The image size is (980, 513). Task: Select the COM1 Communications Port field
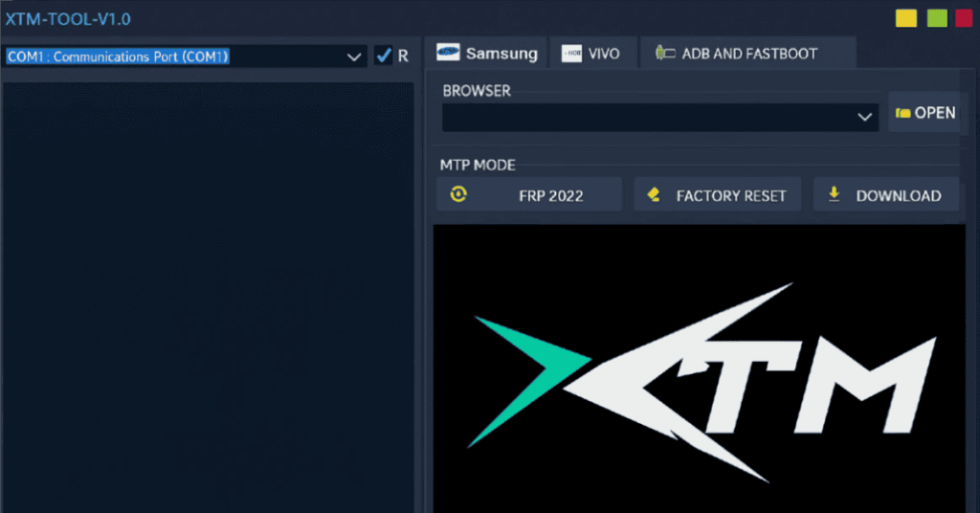coord(185,56)
